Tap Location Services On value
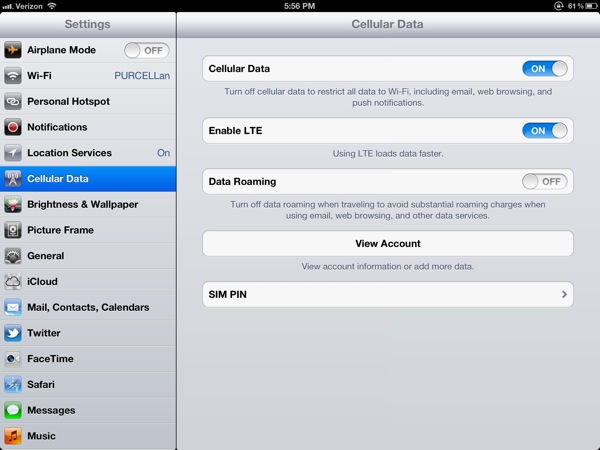600x450 pixels. point(163,153)
